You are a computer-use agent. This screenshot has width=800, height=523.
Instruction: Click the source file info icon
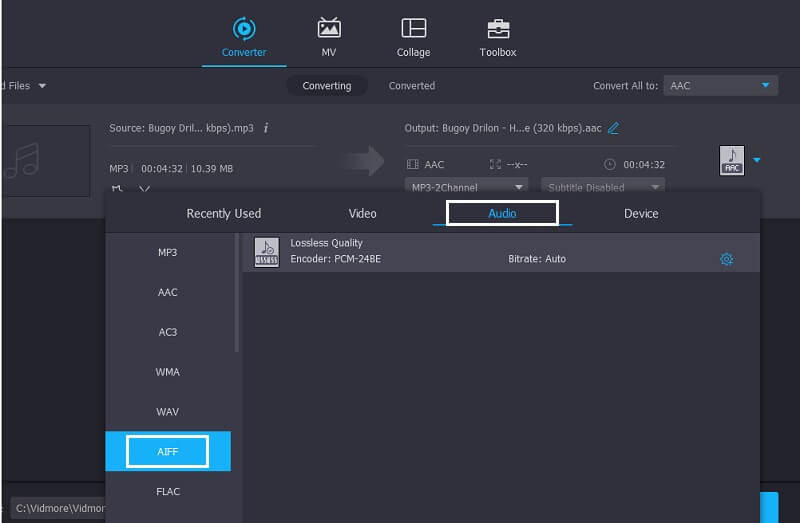click(x=266, y=128)
